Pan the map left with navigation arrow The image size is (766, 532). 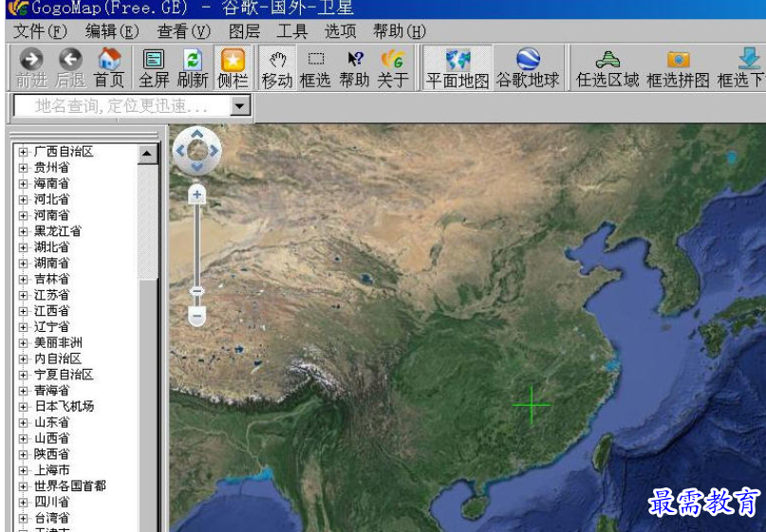pos(180,151)
